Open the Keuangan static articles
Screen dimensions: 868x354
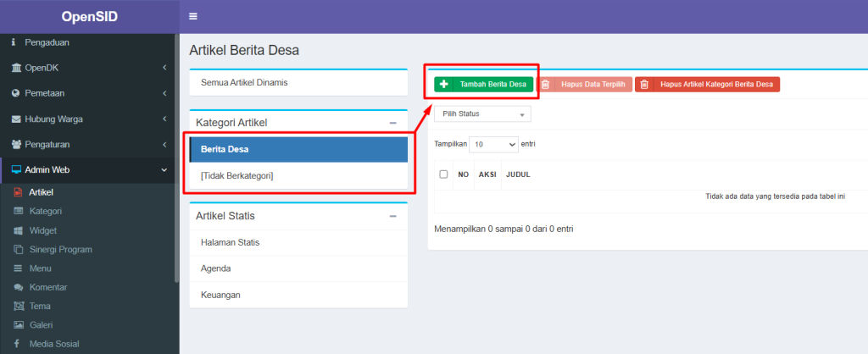coord(298,295)
